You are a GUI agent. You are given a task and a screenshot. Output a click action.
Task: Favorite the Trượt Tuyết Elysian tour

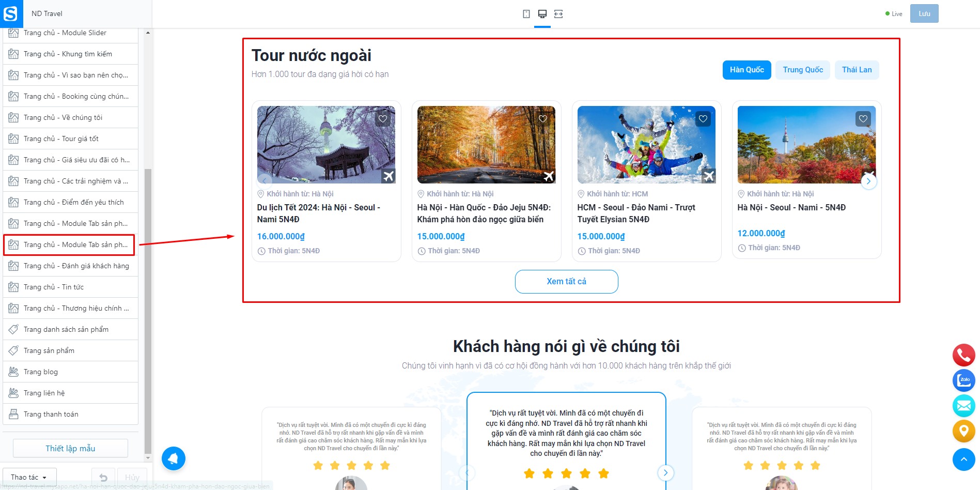tap(703, 119)
